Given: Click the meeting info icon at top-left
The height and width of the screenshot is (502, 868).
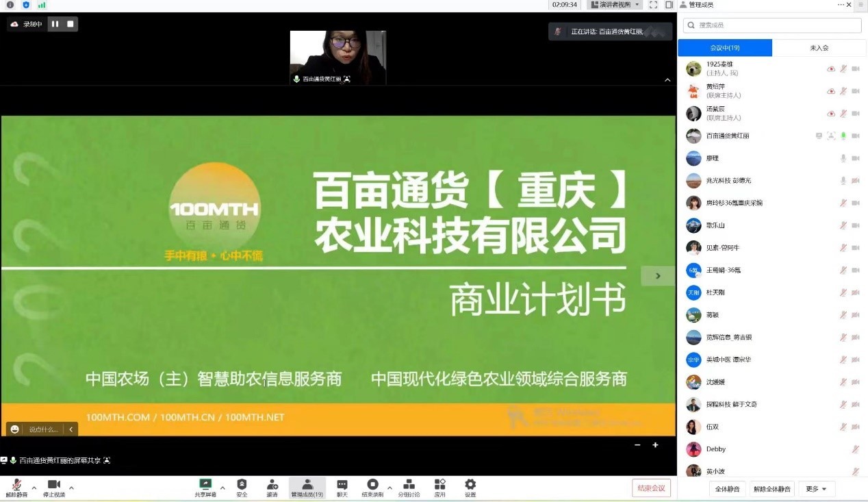Looking at the screenshot, I should coord(10,5).
